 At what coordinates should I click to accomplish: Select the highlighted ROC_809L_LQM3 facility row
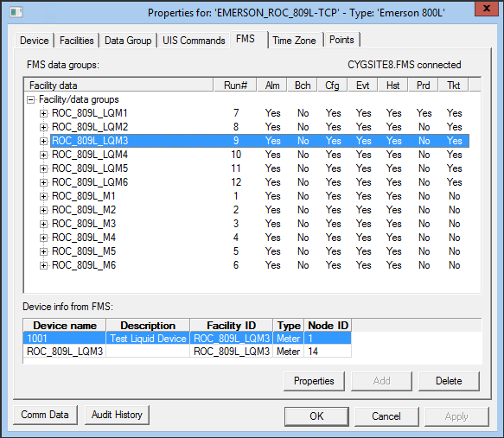tap(259, 141)
